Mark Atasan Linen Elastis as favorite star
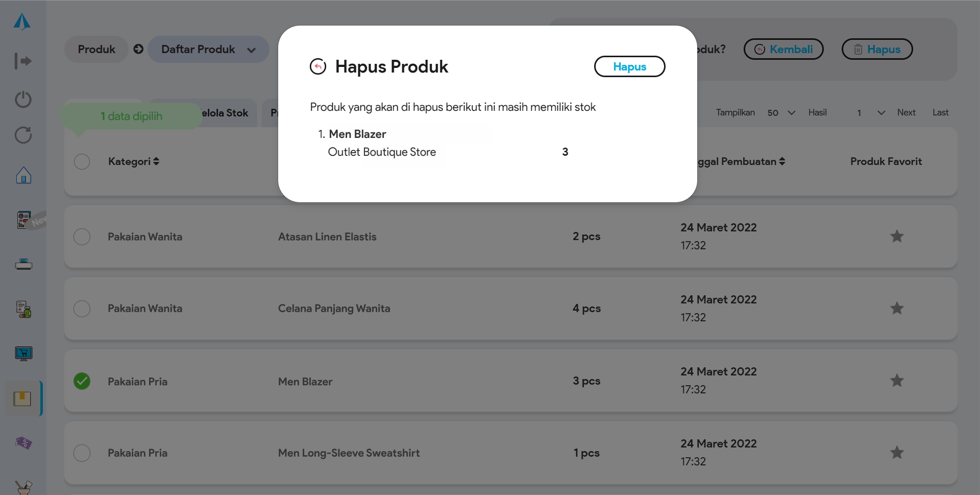 click(897, 237)
